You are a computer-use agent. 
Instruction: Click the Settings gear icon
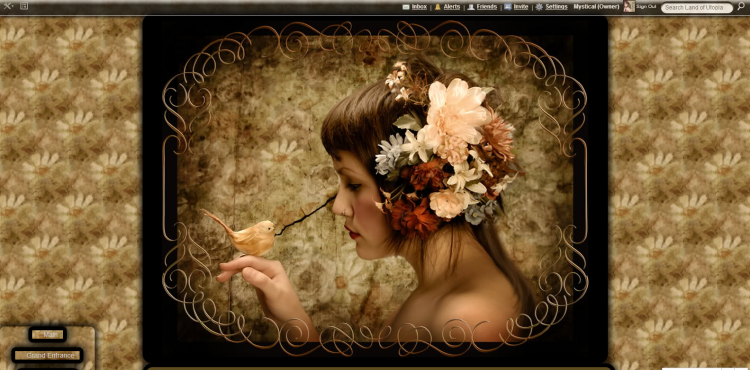(x=539, y=7)
